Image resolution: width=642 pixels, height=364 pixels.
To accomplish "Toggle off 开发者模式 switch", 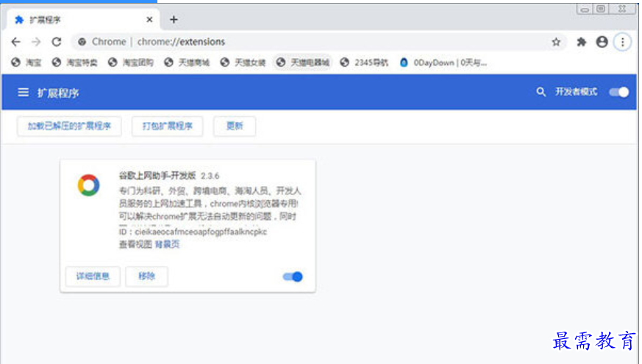I will click(x=618, y=92).
